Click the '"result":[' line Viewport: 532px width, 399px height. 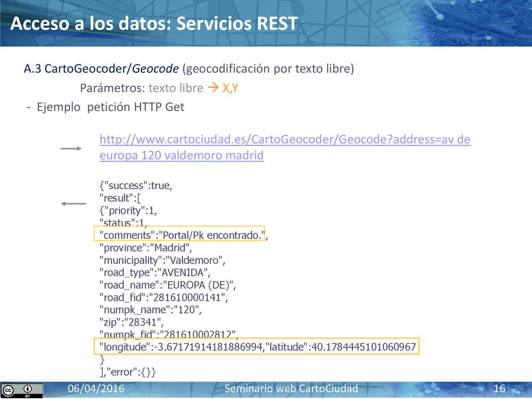pos(120,198)
